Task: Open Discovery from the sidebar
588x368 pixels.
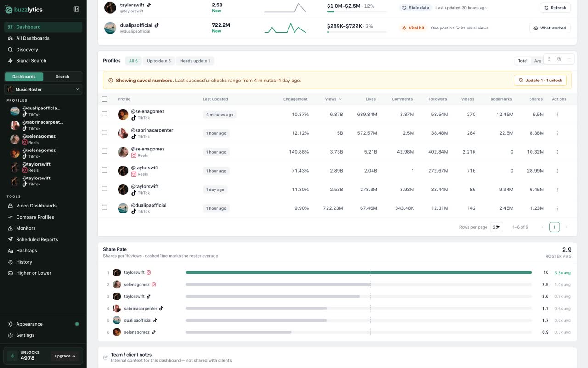Action: coord(43,49)
